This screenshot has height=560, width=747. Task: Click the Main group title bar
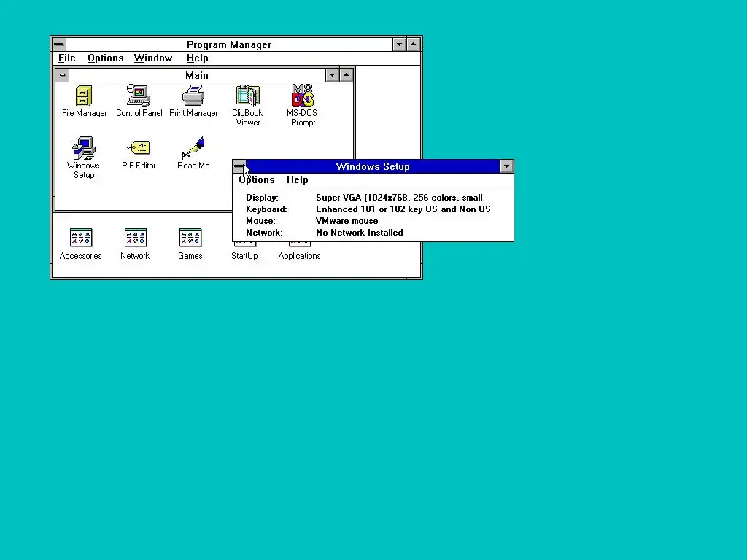pyautogui.click(x=197, y=75)
